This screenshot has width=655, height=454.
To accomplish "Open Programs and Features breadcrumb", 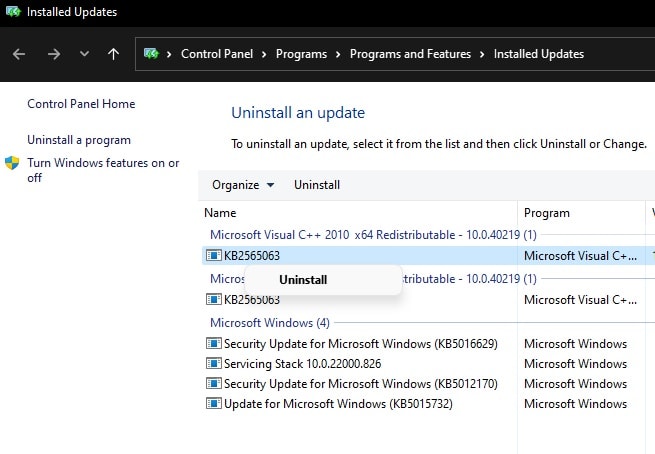I will [410, 54].
